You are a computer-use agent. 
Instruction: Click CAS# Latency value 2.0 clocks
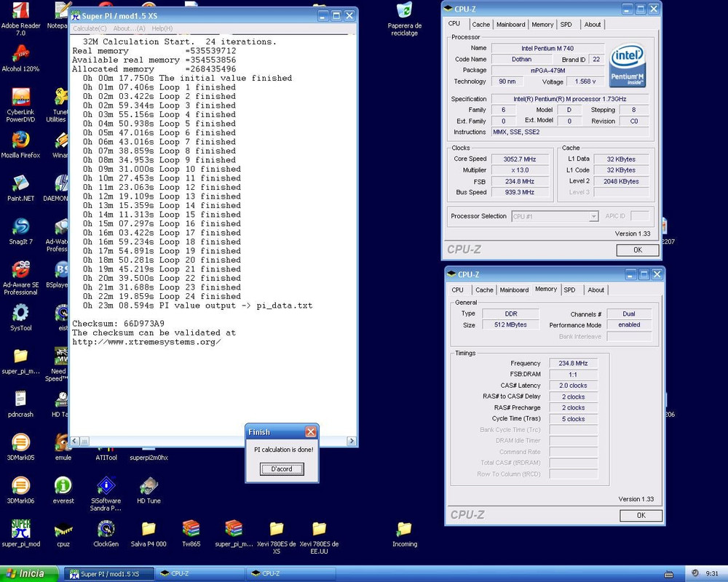coord(573,386)
